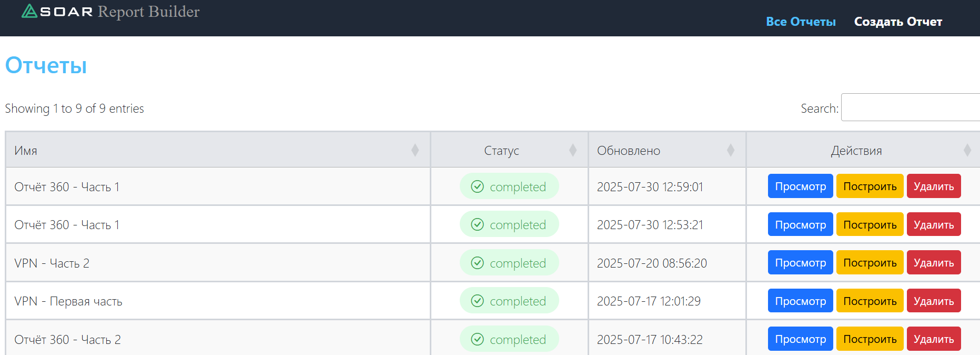
Task: Click the SOAR triangle logo icon
Action: [x=29, y=11]
